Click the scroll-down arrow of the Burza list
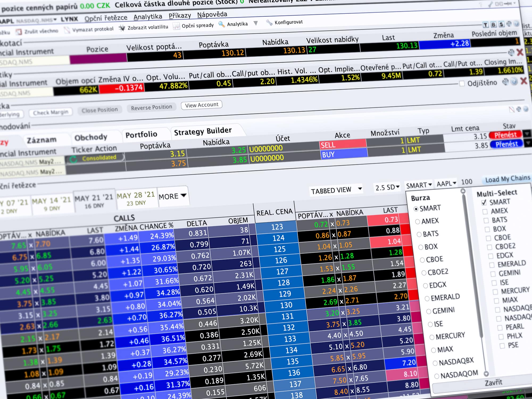The height and width of the screenshot is (399, 532). [x=486, y=373]
